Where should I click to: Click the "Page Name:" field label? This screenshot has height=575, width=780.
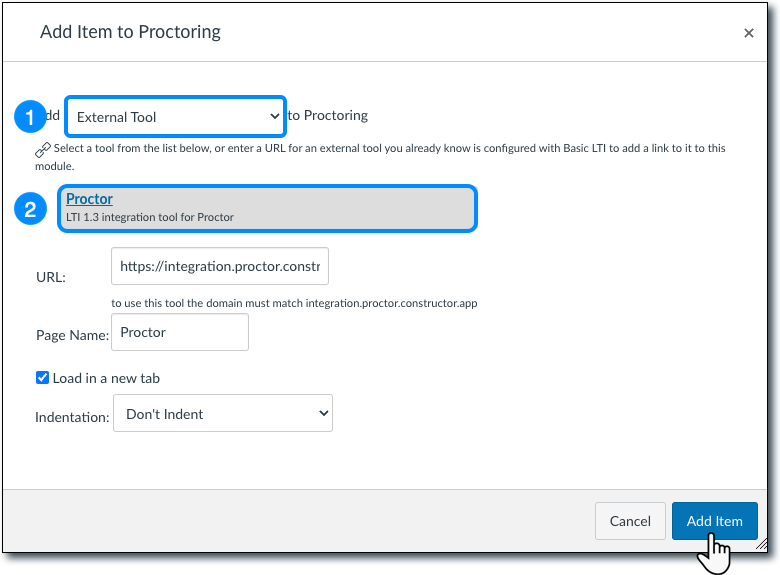click(x=71, y=336)
